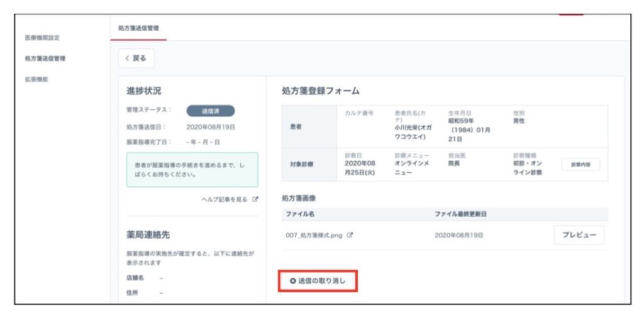Image resolution: width=644 pixels, height=311 pixels.
Task: Open 医療機関設定 in the sidebar
Action: tap(42, 38)
